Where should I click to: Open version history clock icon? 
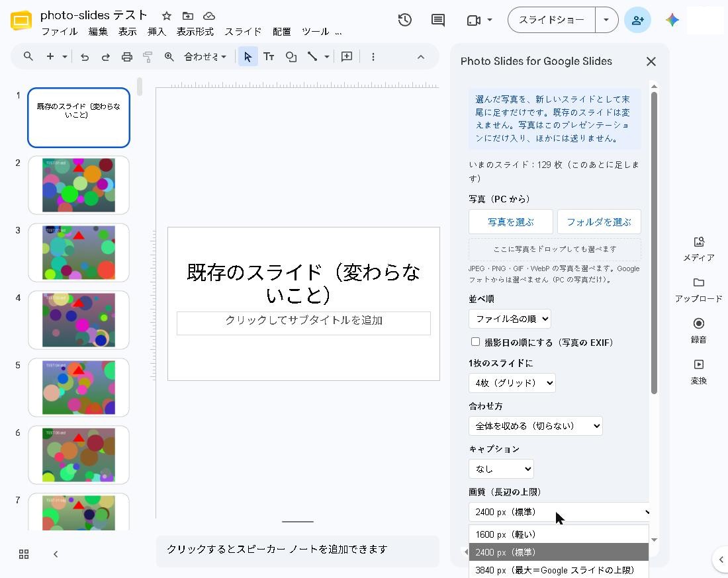405,20
